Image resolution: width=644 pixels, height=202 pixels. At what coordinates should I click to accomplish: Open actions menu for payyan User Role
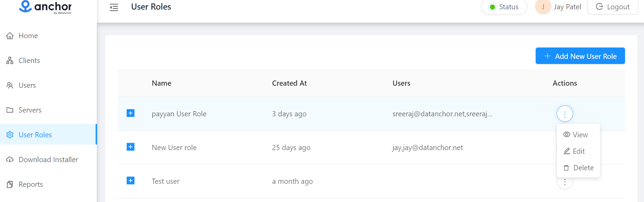point(565,114)
